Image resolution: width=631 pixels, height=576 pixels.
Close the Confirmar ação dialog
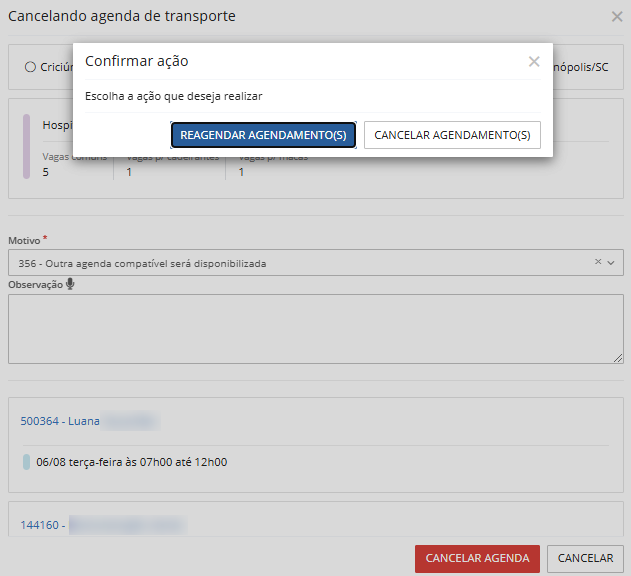534,62
